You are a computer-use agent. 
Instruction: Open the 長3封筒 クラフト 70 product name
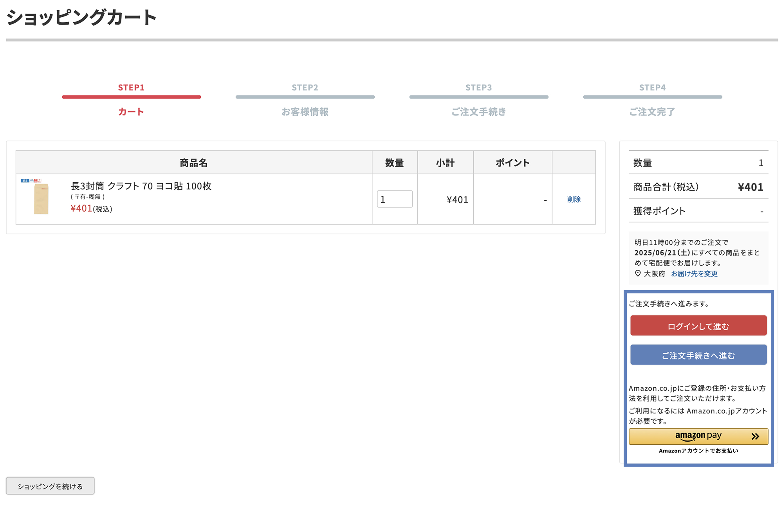141,186
